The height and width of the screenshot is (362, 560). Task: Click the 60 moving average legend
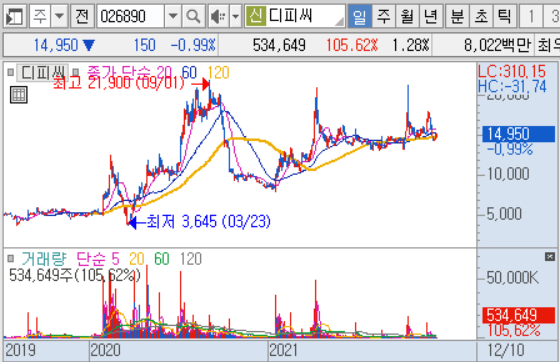pyautogui.click(x=189, y=73)
